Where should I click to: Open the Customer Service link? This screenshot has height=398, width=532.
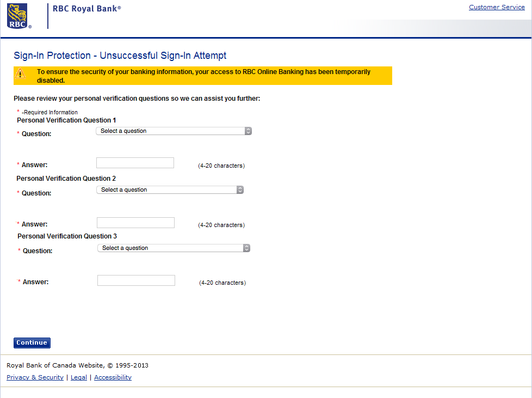click(x=497, y=7)
